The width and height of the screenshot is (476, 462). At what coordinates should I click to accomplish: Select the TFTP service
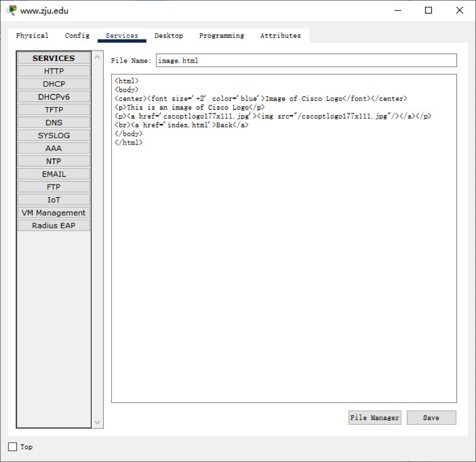pyautogui.click(x=54, y=109)
